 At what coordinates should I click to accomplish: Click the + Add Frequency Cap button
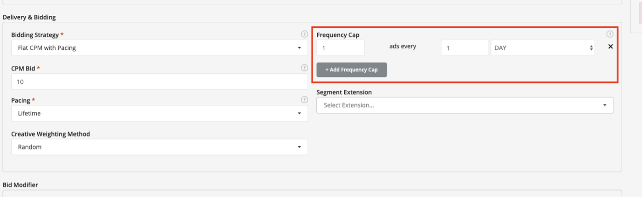pos(352,69)
